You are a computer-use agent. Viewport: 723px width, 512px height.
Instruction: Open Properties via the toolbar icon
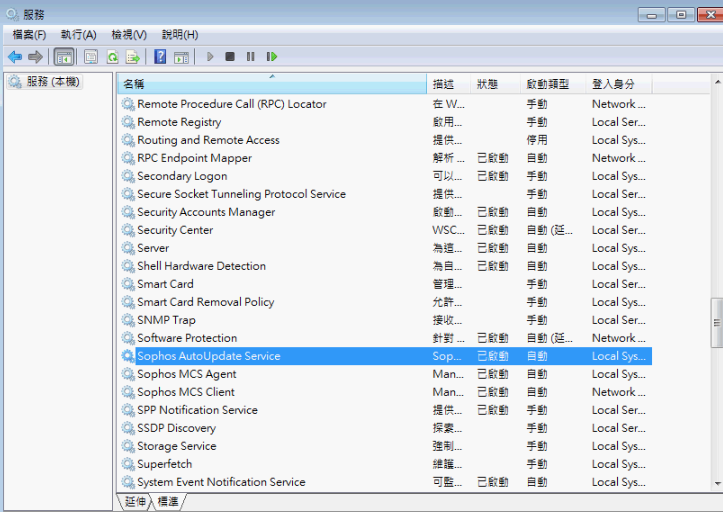pyautogui.click(x=91, y=57)
